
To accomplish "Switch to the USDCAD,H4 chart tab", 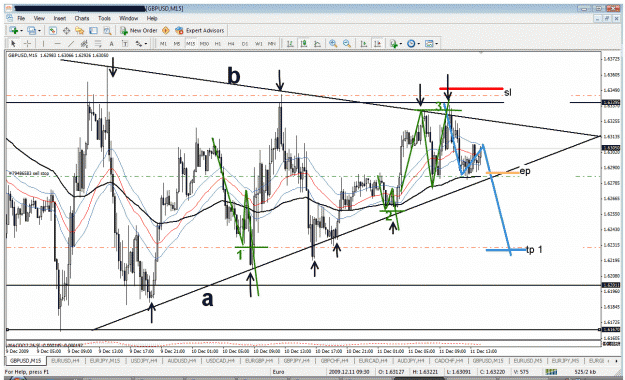I will (221, 360).
